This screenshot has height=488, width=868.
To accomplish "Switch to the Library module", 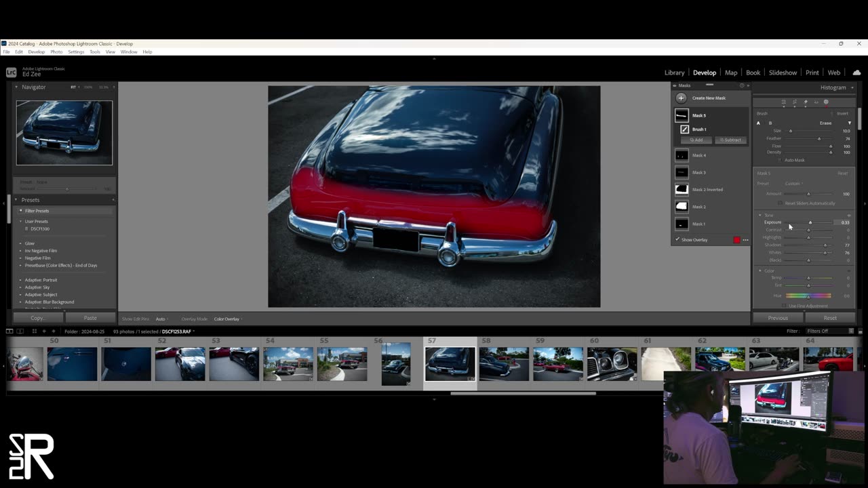I will pyautogui.click(x=674, y=73).
